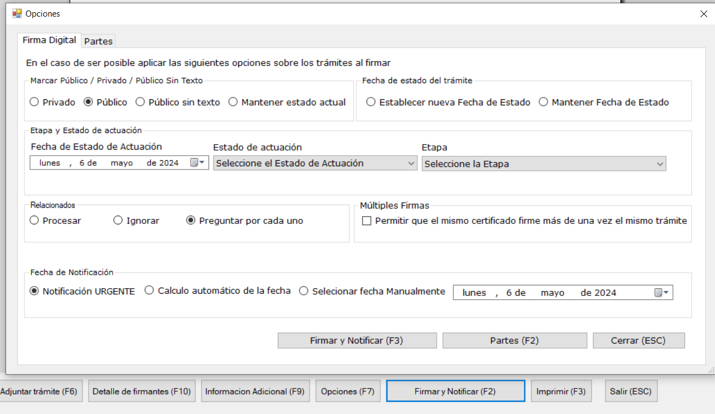This screenshot has width=715, height=414.
Task: Select Calculo automático de la fecha
Action: pos(149,291)
